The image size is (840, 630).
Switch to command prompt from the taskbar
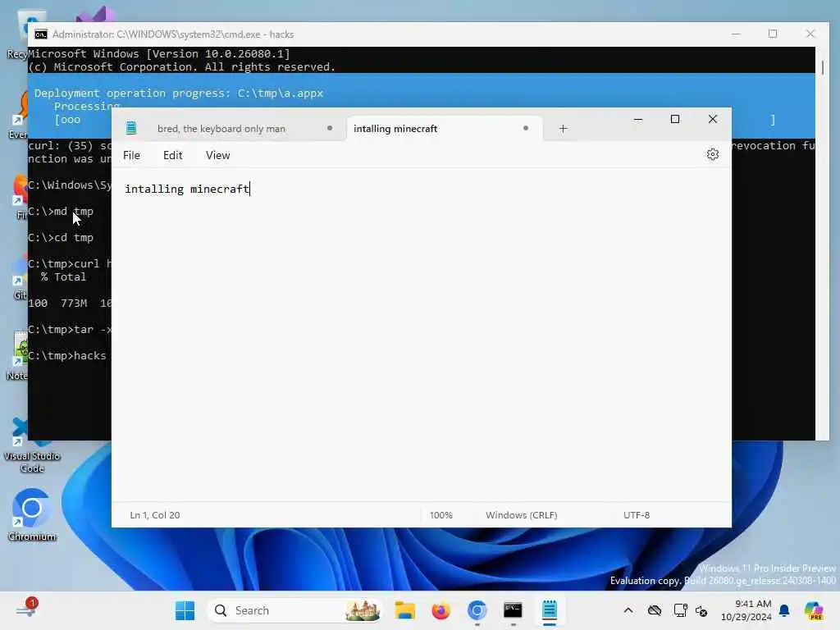513,610
